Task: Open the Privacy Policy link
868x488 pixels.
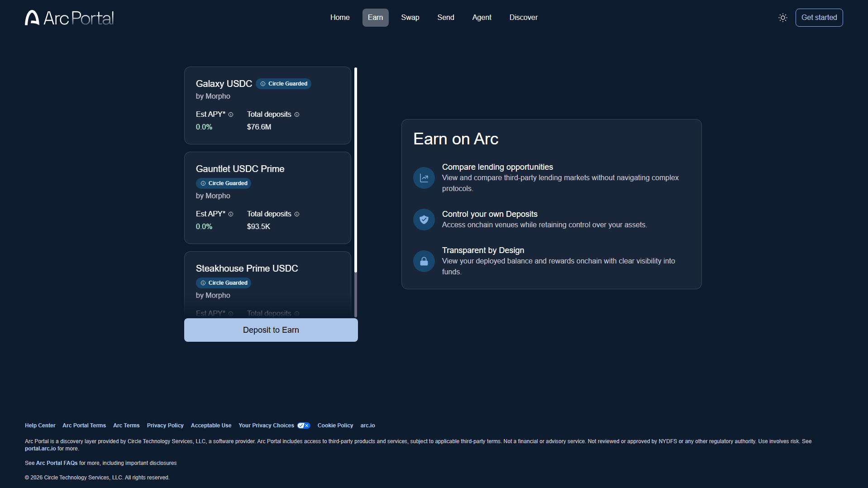Action: (x=165, y=426)
